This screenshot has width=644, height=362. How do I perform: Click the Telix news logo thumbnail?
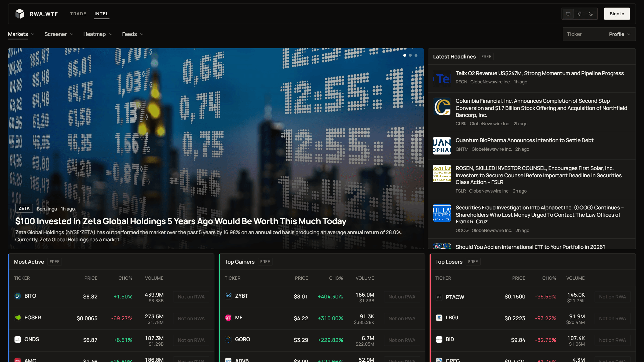coord(442,79)
